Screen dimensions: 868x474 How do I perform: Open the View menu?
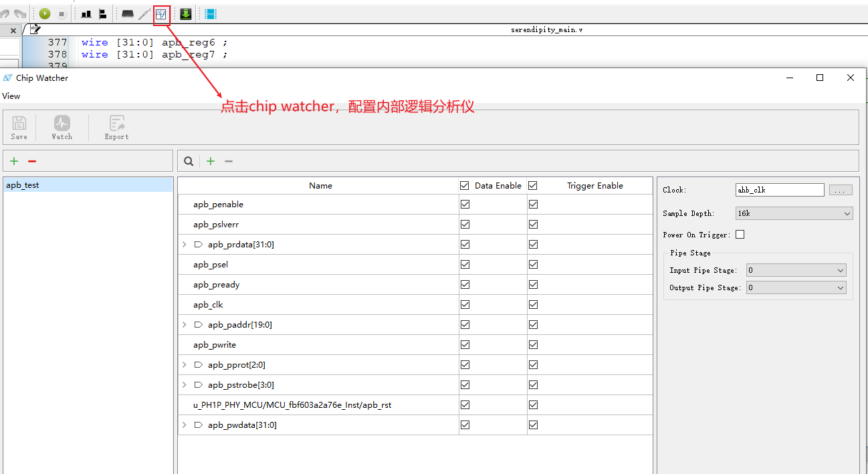[x=11, y=96]
